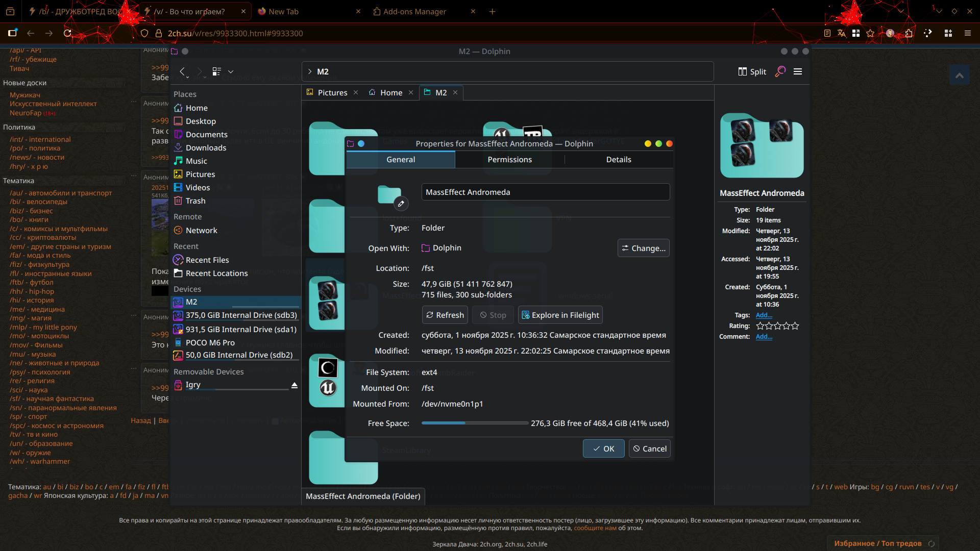This screenshot has height=551, width=980.
Task: Expand the view mode dropdown arrow
Action: pos(231,71)
